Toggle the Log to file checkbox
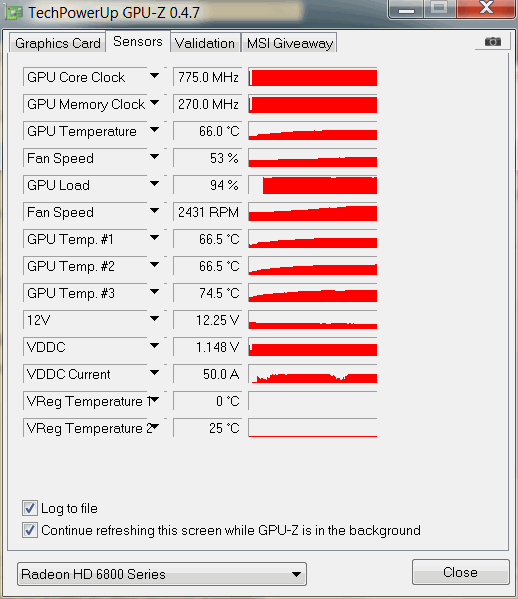 coord(29,508)
